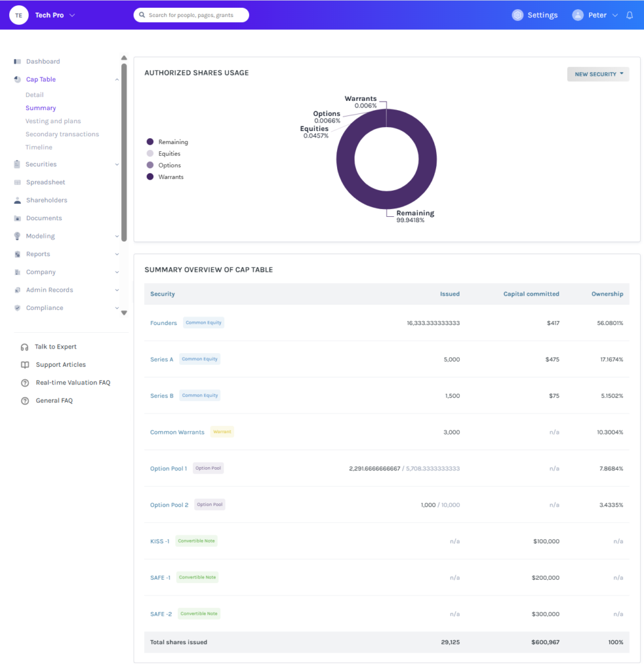Open Settings via the gear icon
The width and height of the screenshot is (644, 667).
click(x=517, y=15)
